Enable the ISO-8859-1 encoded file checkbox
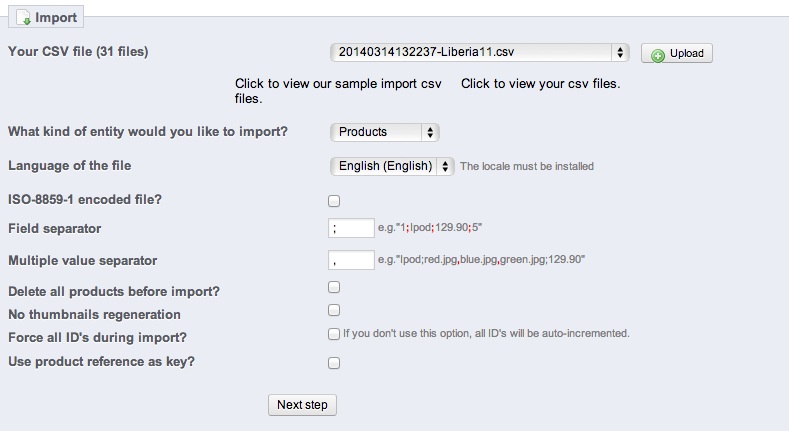 tap(335, 201)
